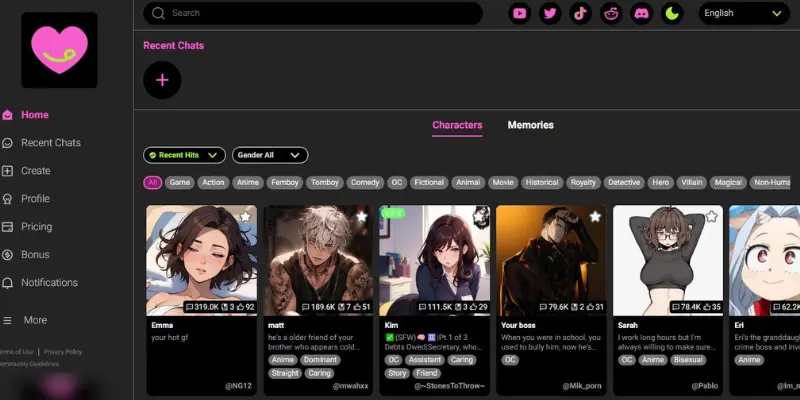
Task: Favorite matt with the star icon
Action: (x=362, y=217)
